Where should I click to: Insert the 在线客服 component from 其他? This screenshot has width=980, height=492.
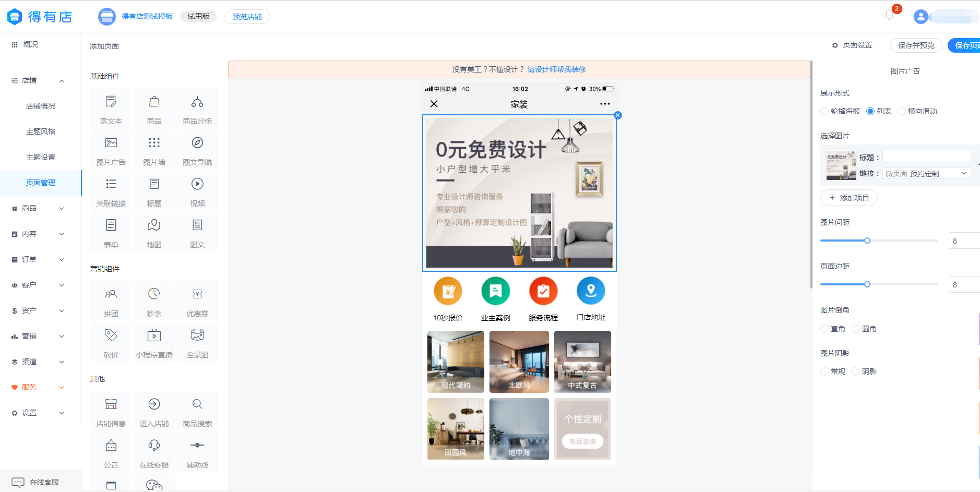pyautogui.click(x=154, y=453)
